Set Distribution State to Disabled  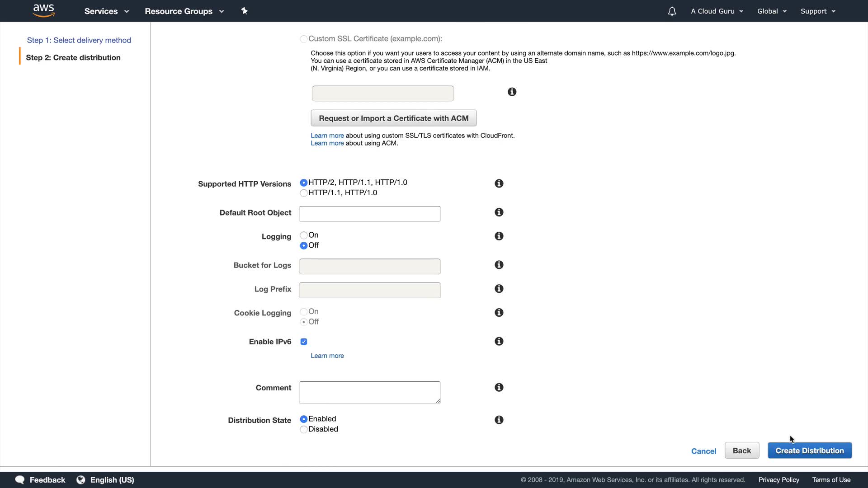click(x=304, y=429)
